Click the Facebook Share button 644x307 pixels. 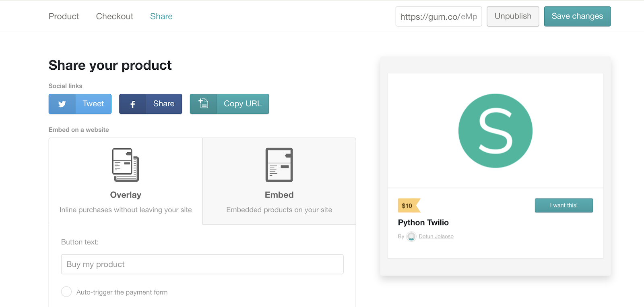pos(151,104)
